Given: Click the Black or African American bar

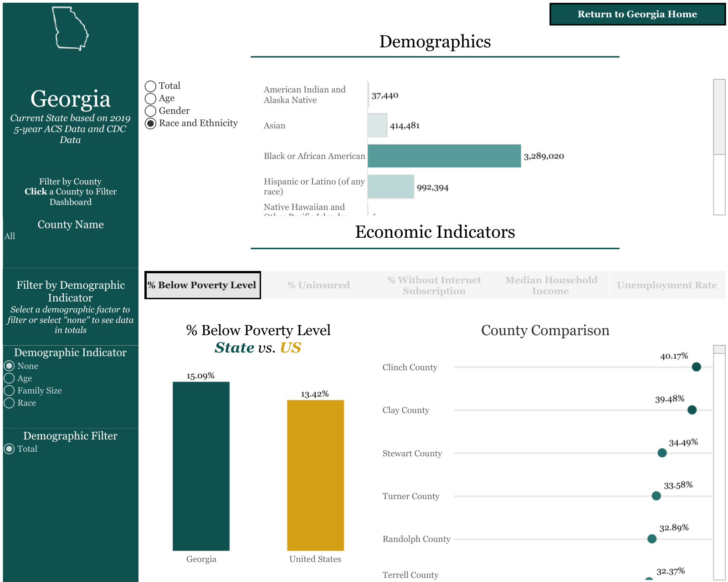Looking at the screenshot, I should tap(444, 156).
